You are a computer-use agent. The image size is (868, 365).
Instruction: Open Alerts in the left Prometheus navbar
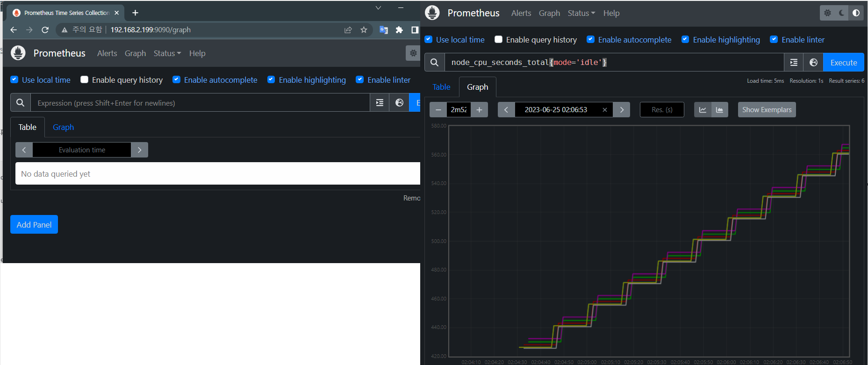[x=107, y=53]
